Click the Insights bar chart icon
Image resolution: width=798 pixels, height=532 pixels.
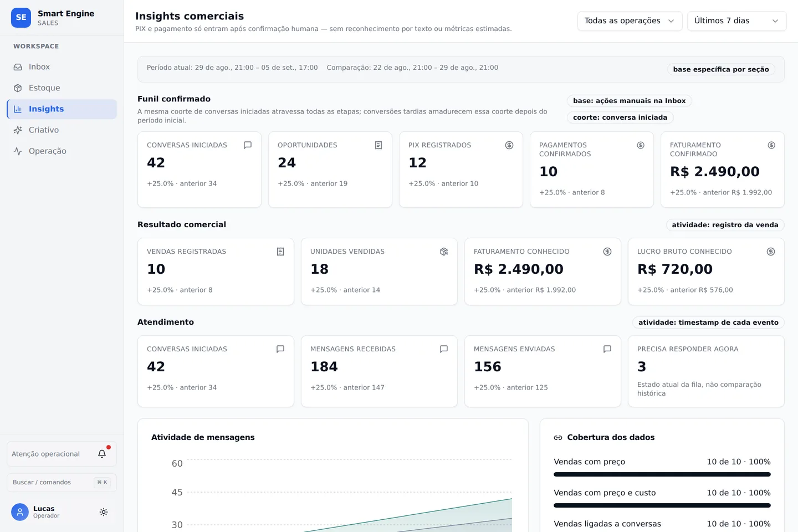(18, 109)
